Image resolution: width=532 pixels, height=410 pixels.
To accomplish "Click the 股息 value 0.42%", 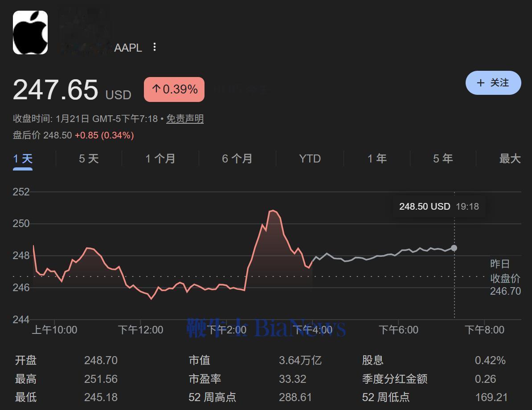I will click(490, 360).
